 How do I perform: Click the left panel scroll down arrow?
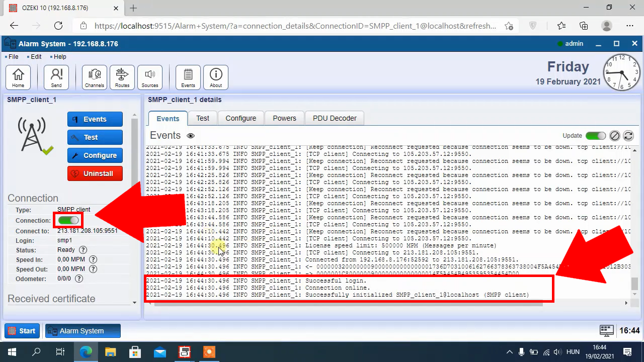pyautogui.click(x=134, y=303)
